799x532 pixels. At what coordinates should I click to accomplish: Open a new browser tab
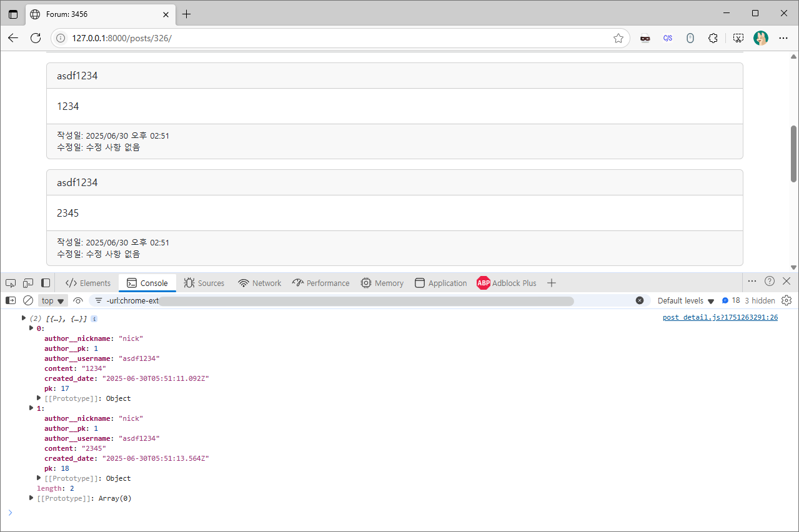pyautogui.click(x=187, y=14)
